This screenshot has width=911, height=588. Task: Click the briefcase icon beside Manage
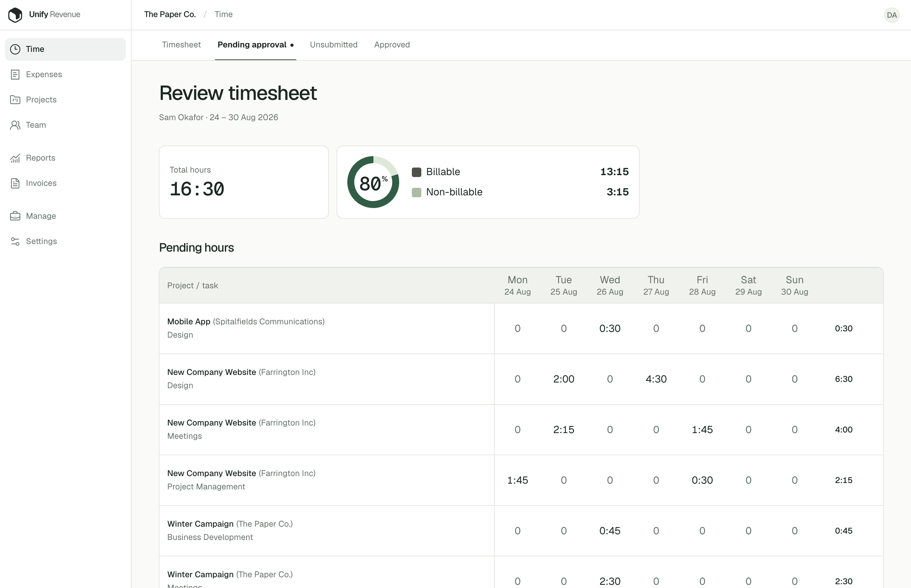[x=15, y=216]
